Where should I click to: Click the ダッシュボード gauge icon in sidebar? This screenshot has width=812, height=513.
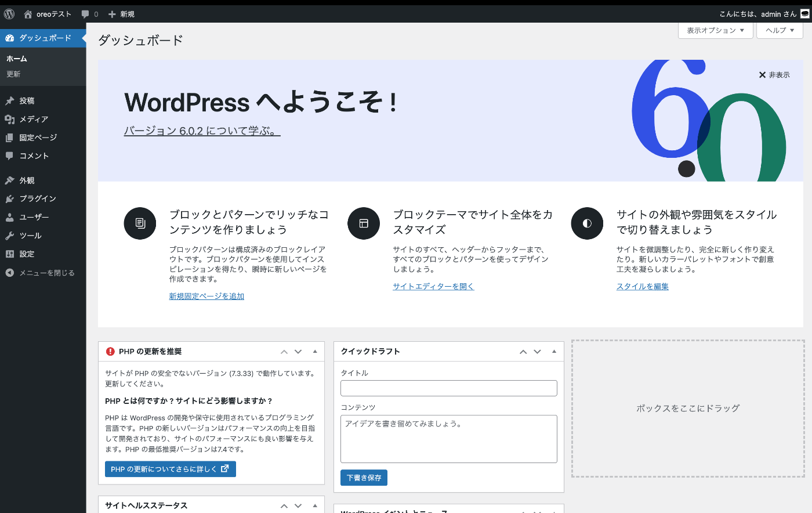pos(9,38)
